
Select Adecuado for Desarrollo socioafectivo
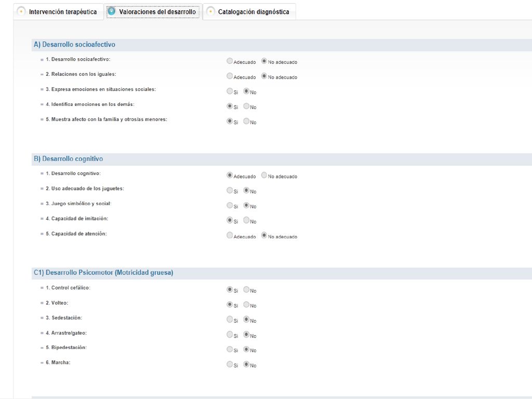[230, 61]
